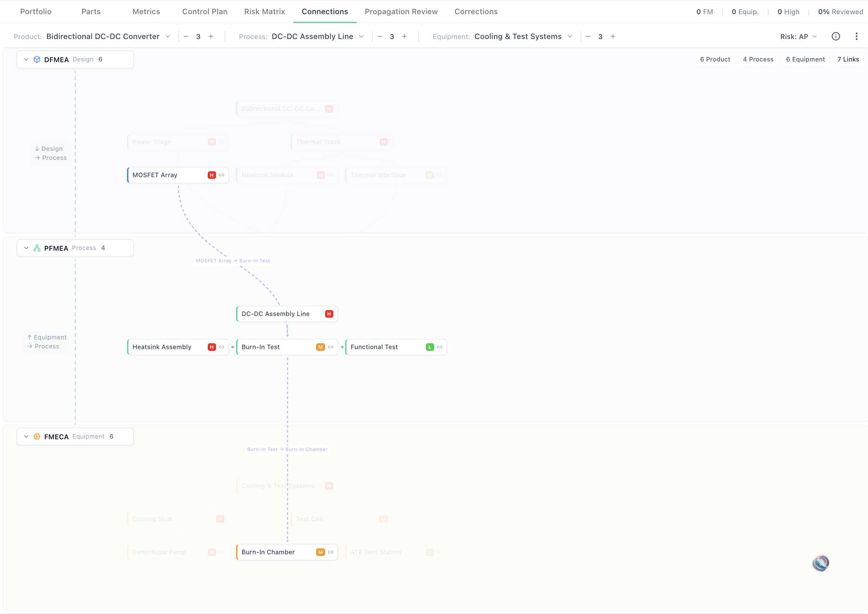Open the floating assistant orb icon
Screen dimensions: 868x614
[821, 563]
